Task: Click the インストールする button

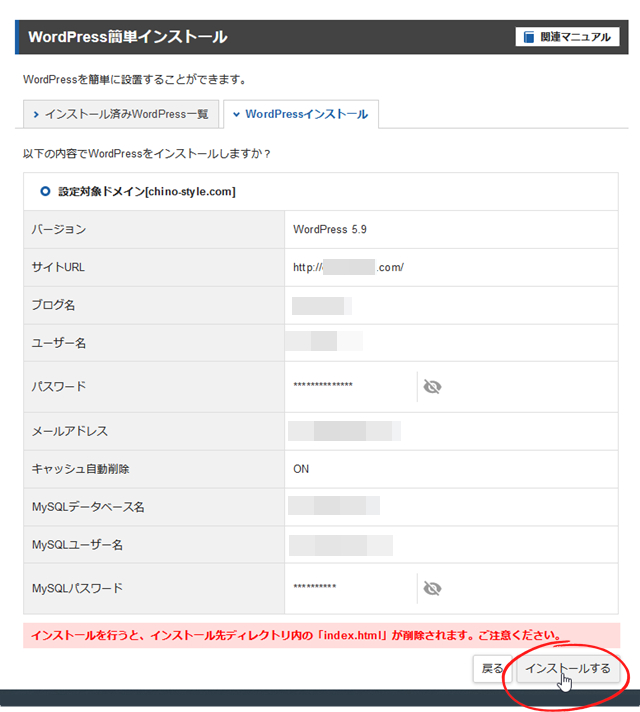Action: (568, 668)
